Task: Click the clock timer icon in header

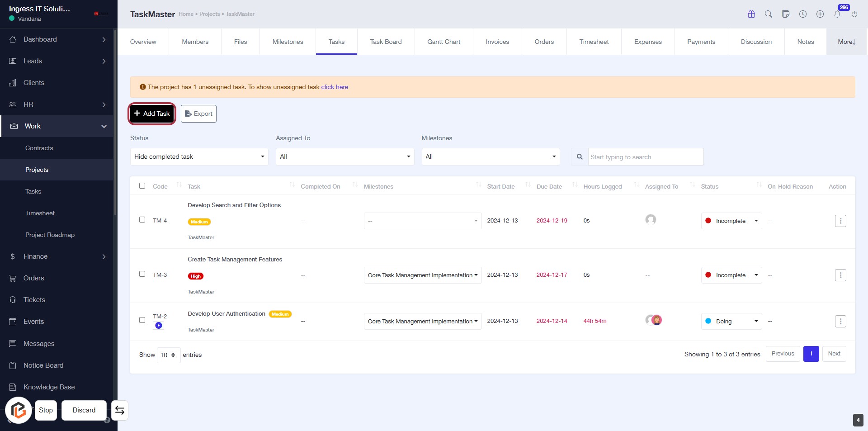Action: pyautogui.click(x=803, y=14)
